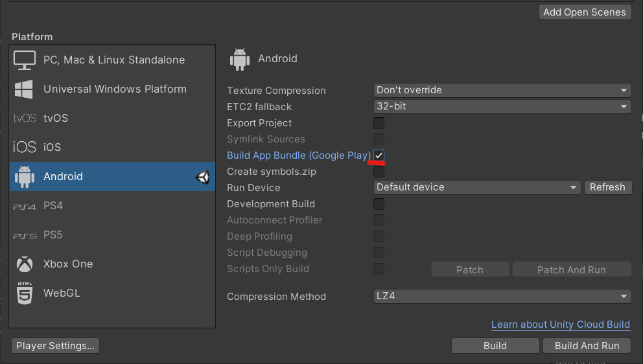Click the Patch And Run button
The image size is (643, 364).
click(572, 269)
